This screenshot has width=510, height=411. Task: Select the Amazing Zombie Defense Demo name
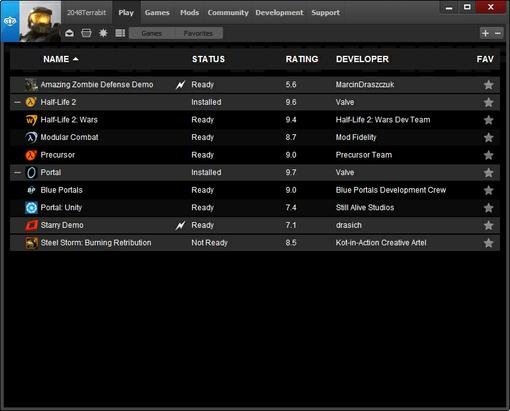tap(97, 85)
